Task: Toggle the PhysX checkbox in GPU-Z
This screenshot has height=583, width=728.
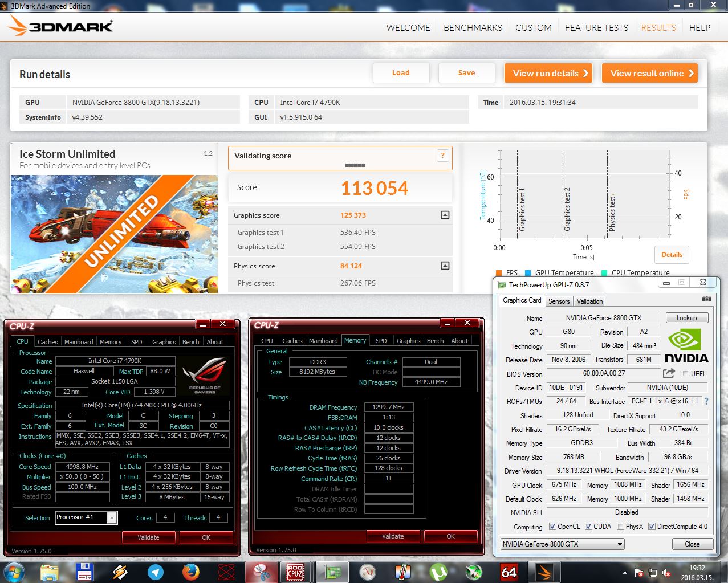Action: pyautogui.click(x=620, y=527)
